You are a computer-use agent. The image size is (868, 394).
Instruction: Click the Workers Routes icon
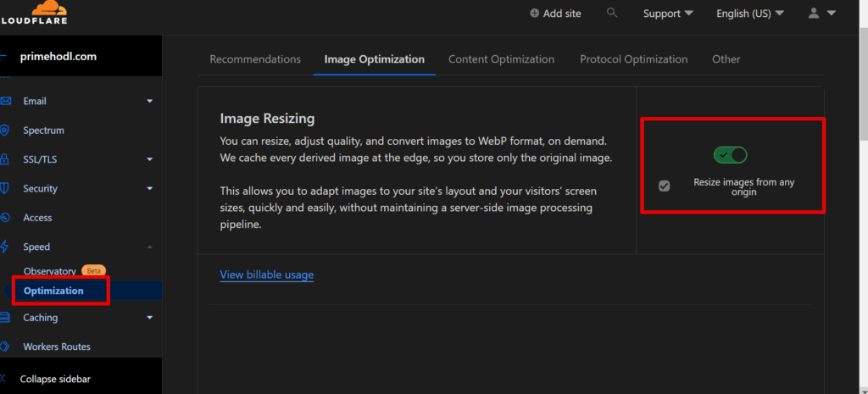coord(5,347)
